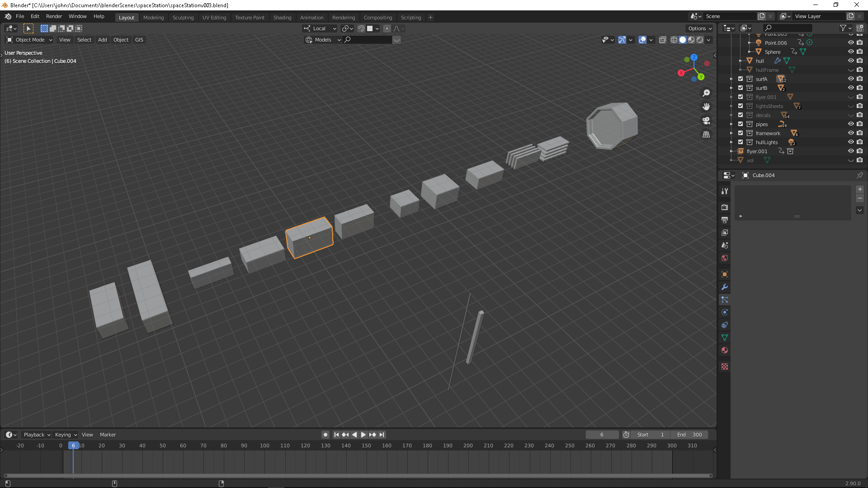This screenshot has height=488, width=868.
Task: Open the Object Mode dropdown
Action: [x=29, y=40]
